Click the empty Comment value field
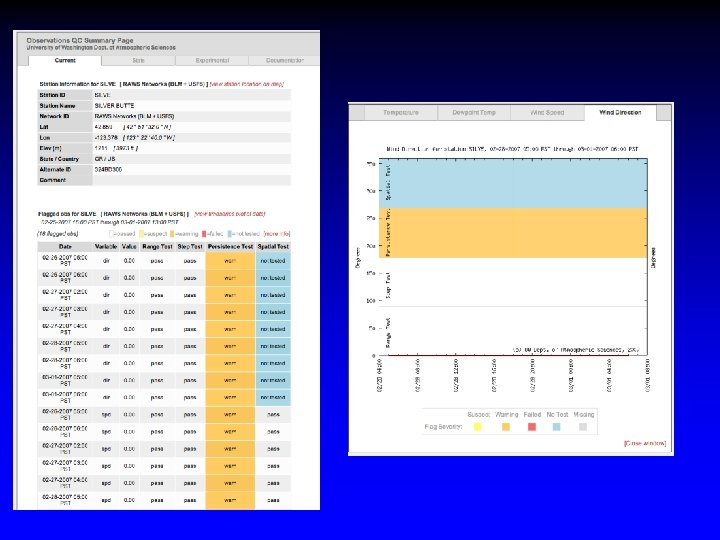This screenshot has width=720, height=540. click(191, 180)
